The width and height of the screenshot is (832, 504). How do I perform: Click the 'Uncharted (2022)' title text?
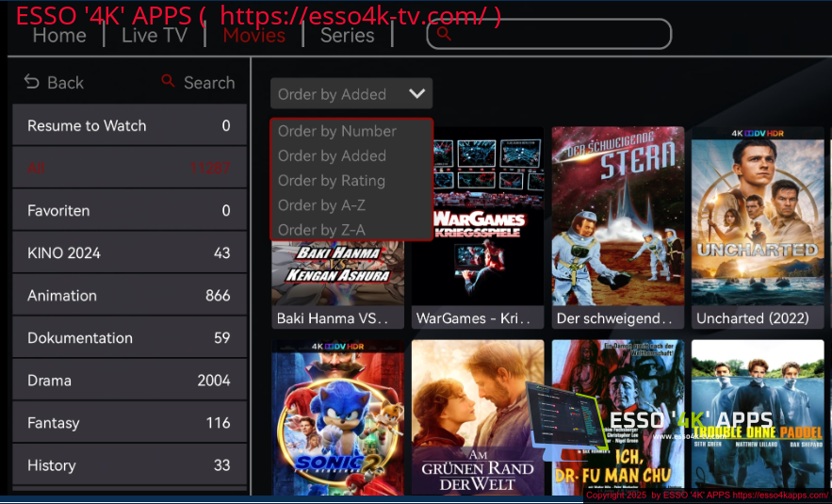(753, 317)
